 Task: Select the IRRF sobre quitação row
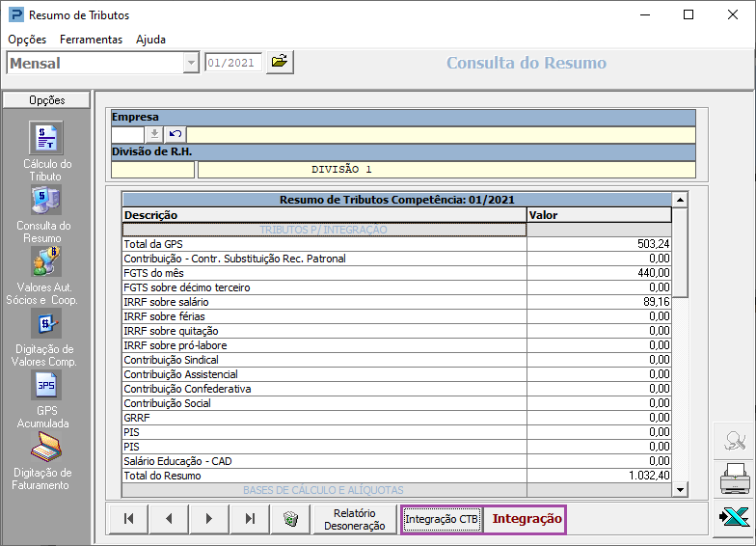(396, 331)
